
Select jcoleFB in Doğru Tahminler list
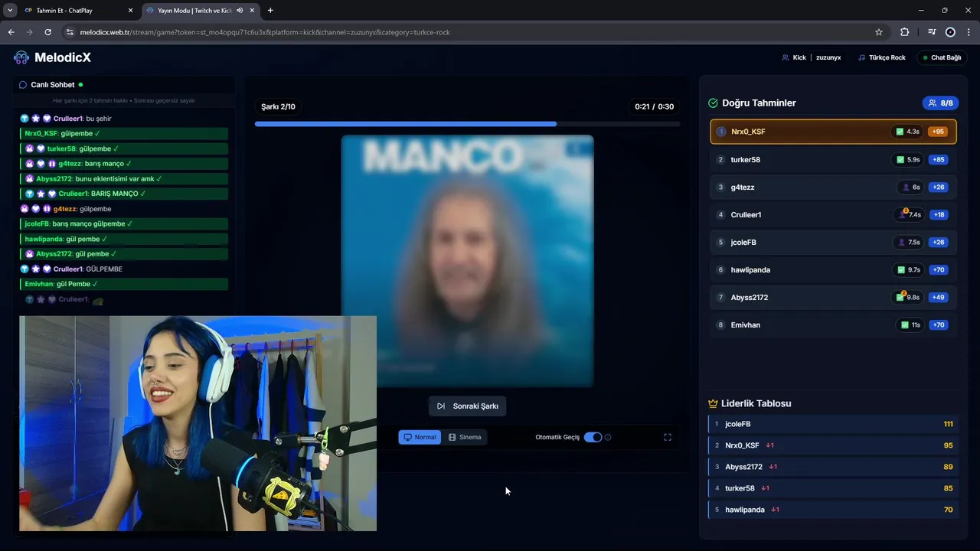pos(833,242)
